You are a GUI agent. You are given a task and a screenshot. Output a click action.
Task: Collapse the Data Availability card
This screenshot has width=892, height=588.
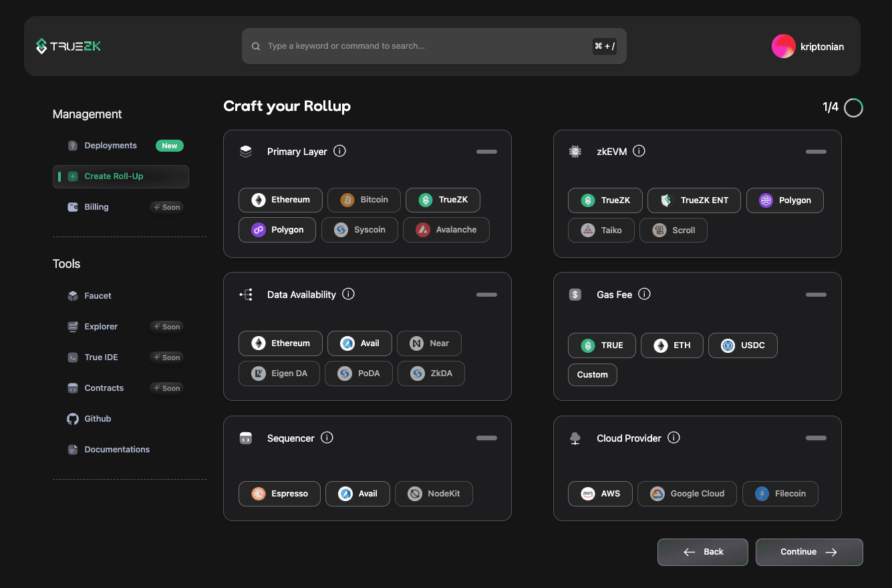(x=486, y=295)
